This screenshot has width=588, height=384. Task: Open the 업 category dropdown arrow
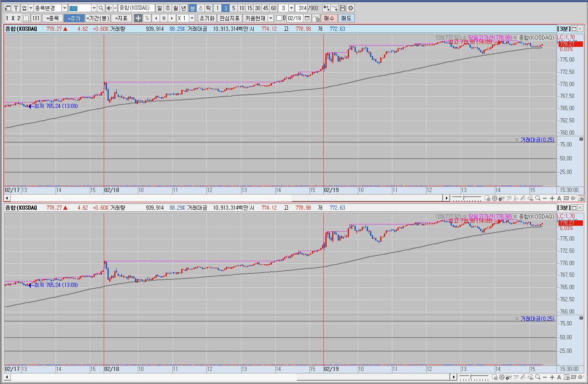[31, 8]
